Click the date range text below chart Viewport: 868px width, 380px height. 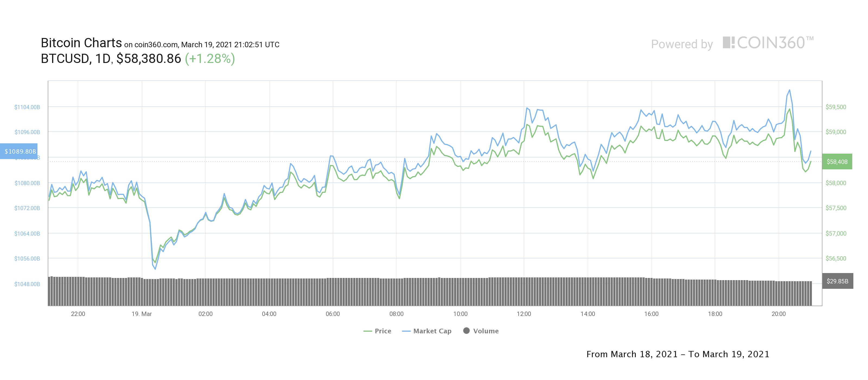678,354
